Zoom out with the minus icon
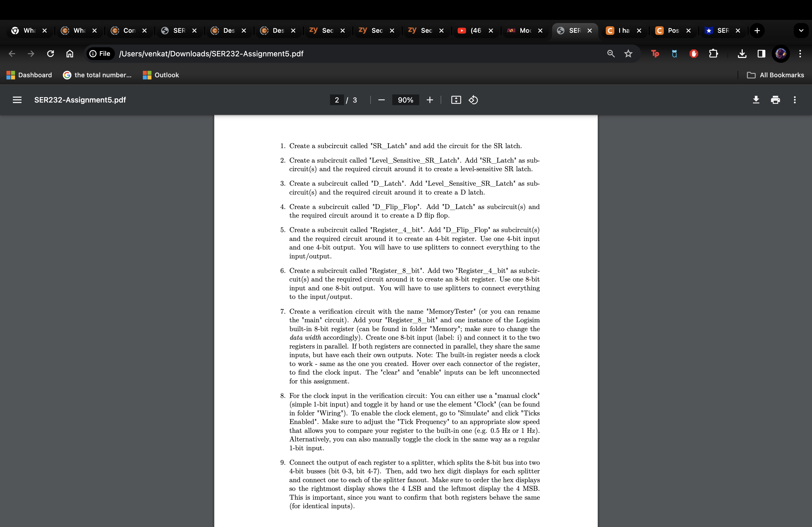Image resolution: width=812 pixels, height=527 pixels. click(382, 100)
